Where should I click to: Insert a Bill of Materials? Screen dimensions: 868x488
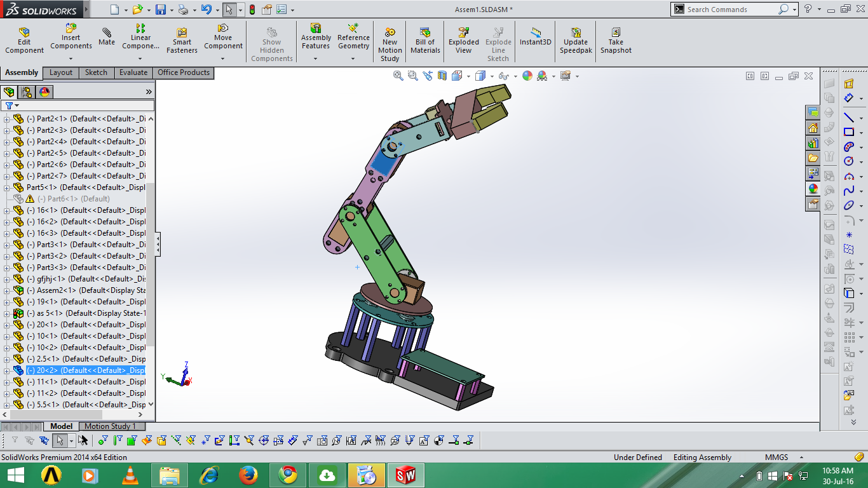pyautogui.click(x=425, y=41)
